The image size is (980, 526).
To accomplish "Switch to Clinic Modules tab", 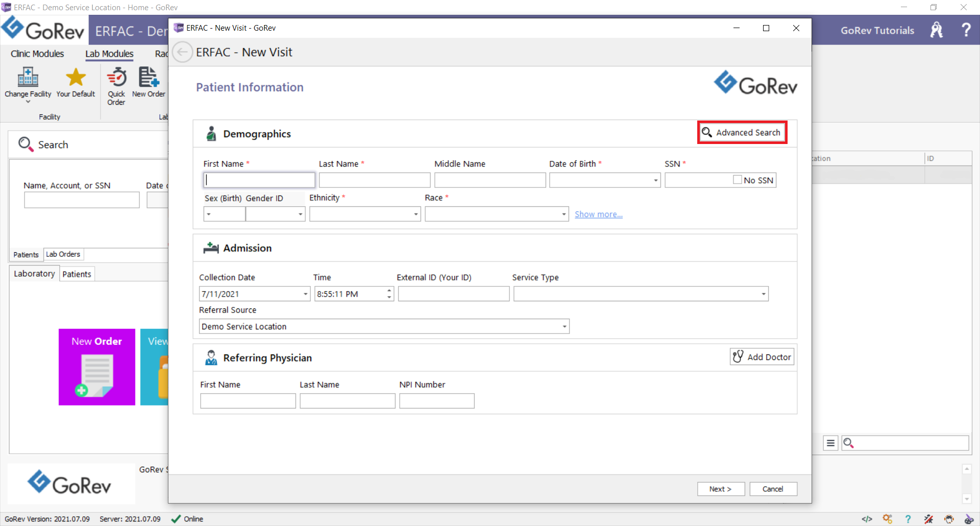I will pos(37,54).
